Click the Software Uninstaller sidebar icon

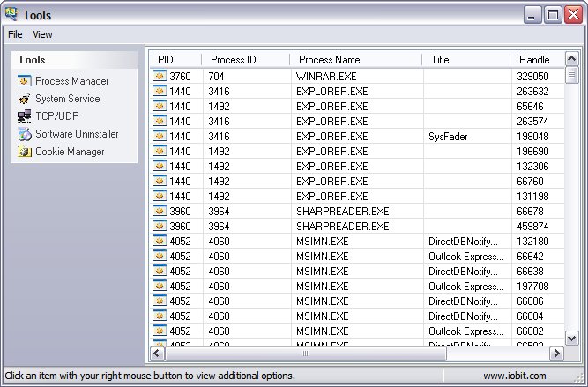(x=25, y=134)
